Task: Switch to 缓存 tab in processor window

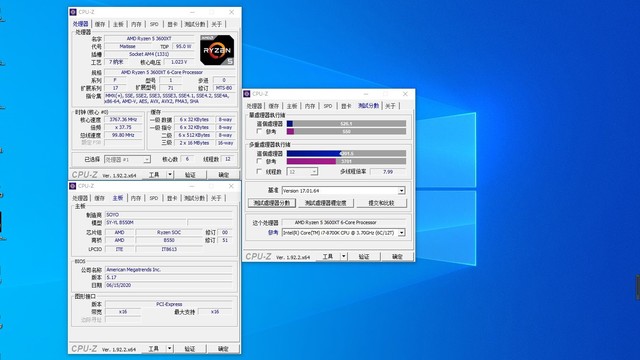Action: (100, 24)
